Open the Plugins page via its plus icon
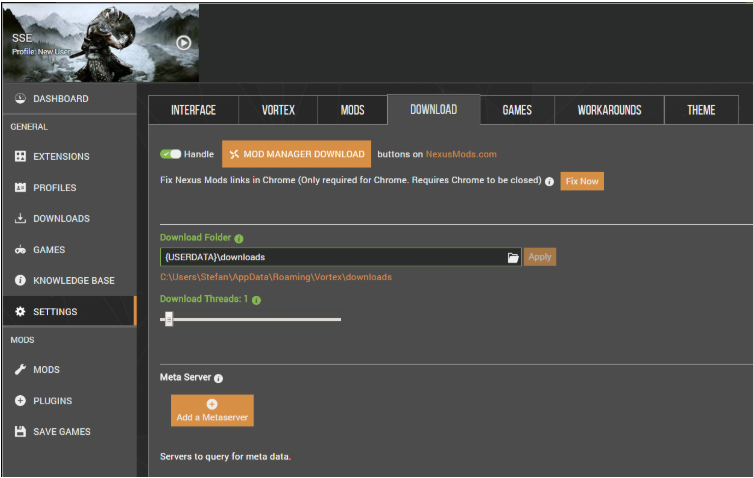753x478 pixels. (x=20, y=400)
